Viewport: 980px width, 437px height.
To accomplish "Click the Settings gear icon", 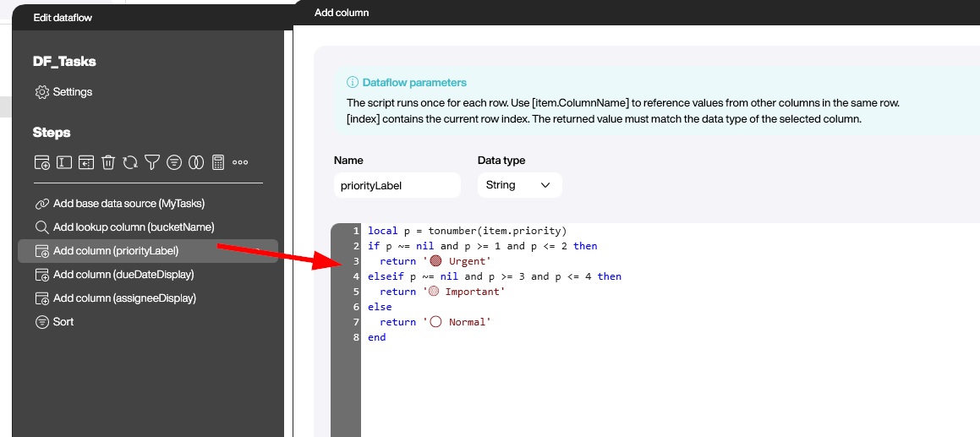I will click(x=42, y=92).
